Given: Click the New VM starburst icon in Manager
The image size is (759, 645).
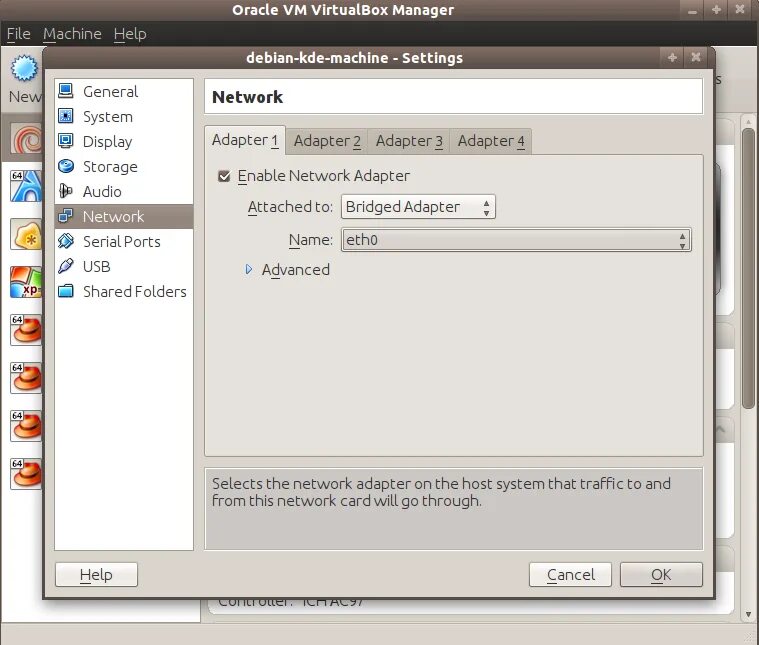Looking at the screenshot, I should tap(24, 68).
